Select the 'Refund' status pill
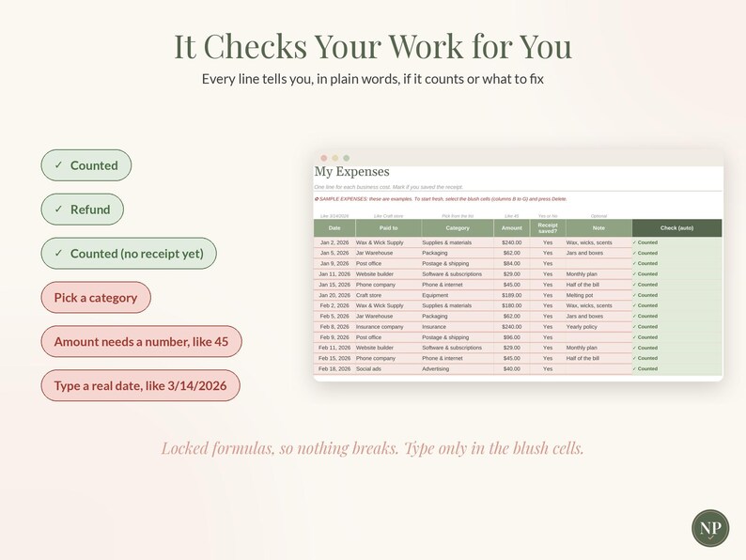746x560 pixels. [83, 210]
